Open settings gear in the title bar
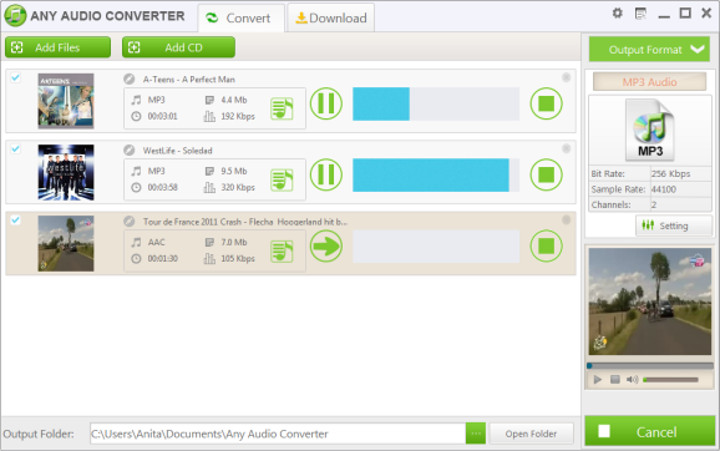This screenshot has height=451, width=720. pos(618,13)
